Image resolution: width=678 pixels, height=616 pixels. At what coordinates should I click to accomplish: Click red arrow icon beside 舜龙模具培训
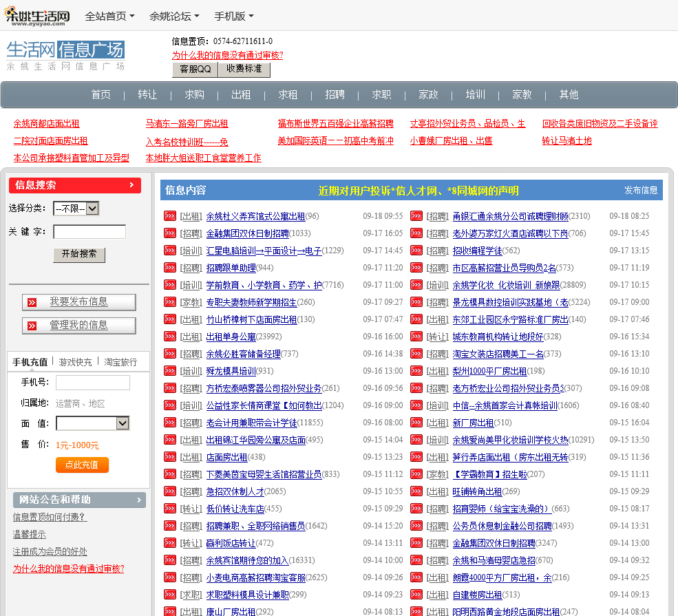pos(170,371)
